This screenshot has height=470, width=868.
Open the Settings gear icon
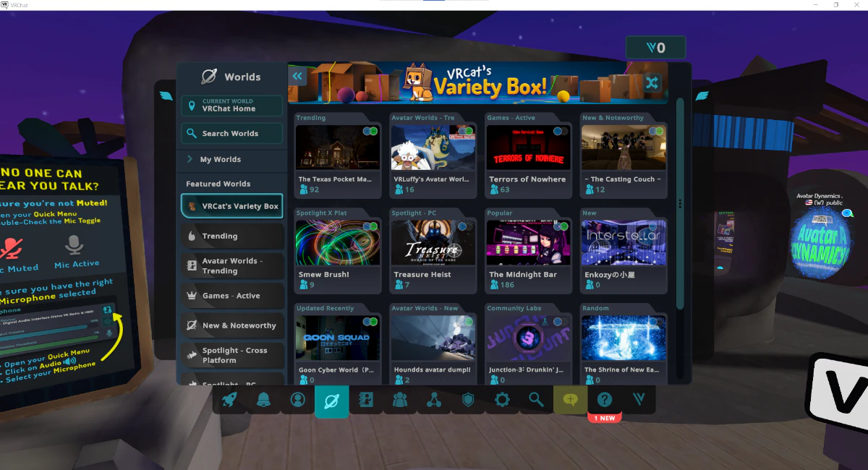pyautogui.click(x=502, y=400)
